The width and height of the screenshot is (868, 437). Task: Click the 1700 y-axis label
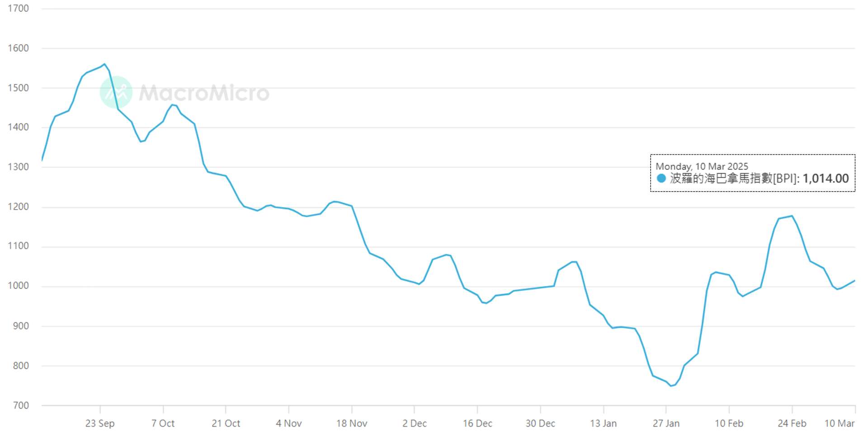click(x=18, y=9)
